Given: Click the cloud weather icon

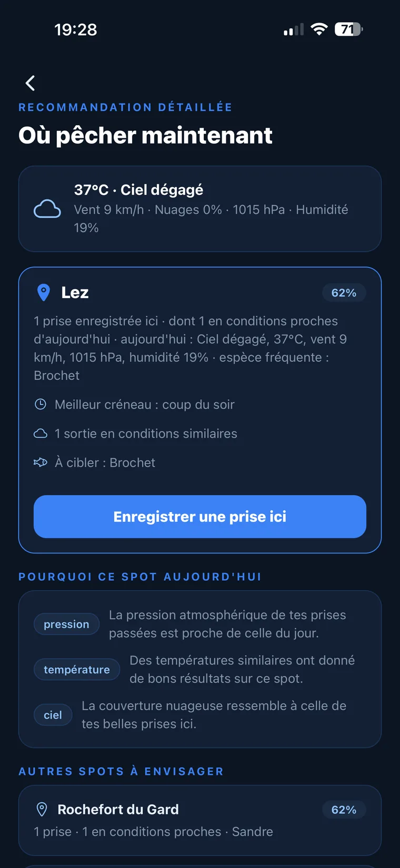Looking at the screenshot, I should point(47,209).
